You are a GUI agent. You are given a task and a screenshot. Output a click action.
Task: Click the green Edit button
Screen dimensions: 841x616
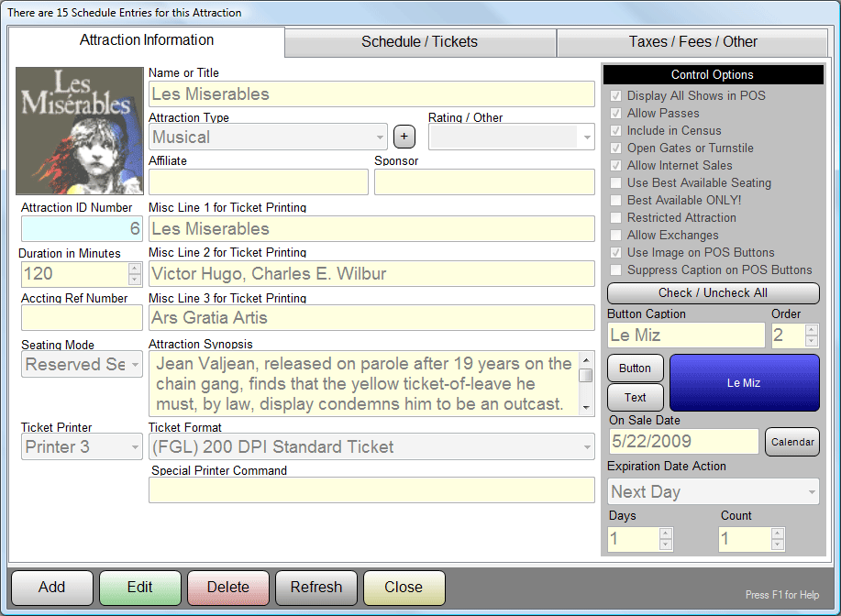[140, 587]
